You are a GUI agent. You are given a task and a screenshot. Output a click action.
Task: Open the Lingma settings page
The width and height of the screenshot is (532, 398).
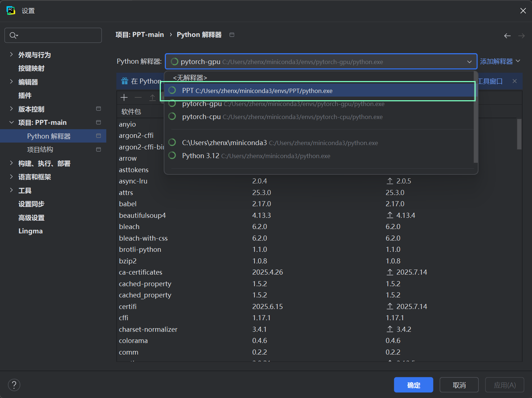[30, 231]
